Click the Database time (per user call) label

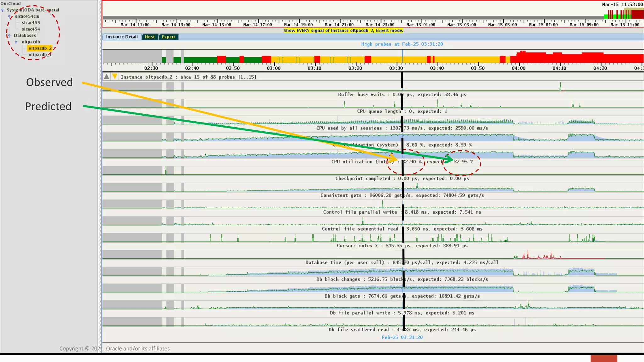pyautogui.click(x=402, y=262)
